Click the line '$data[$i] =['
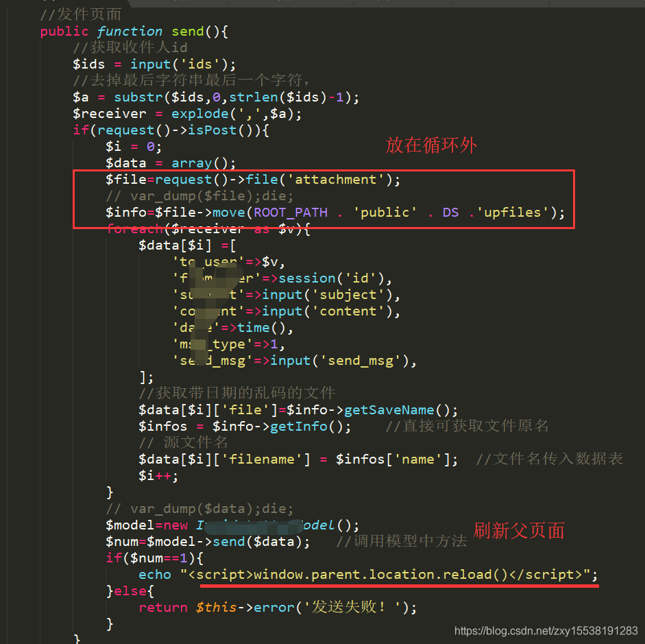 coord(187,246)
